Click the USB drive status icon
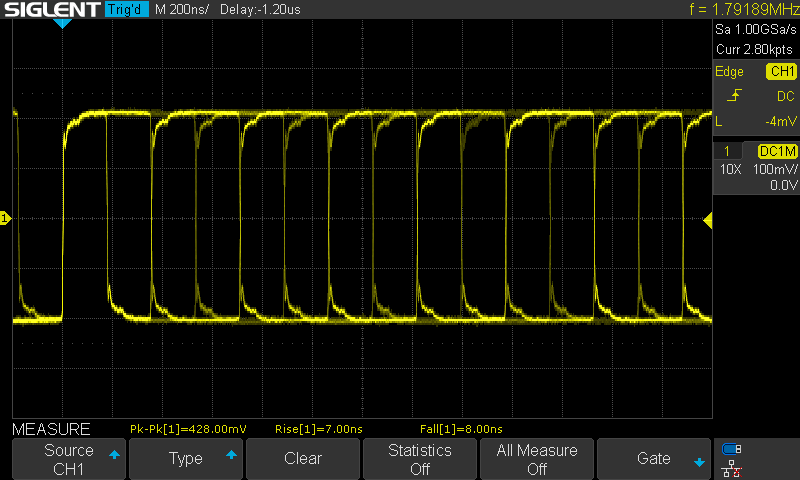This screenshot has height=480, width=800. pos(732,449)
